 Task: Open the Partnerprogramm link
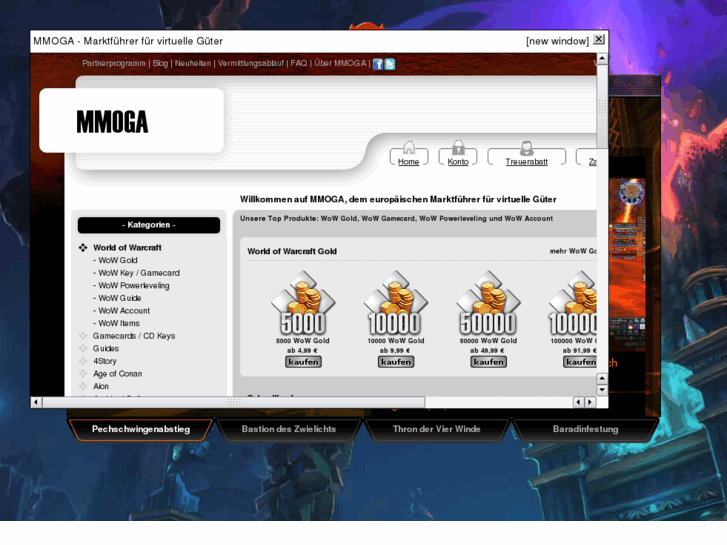114,63
